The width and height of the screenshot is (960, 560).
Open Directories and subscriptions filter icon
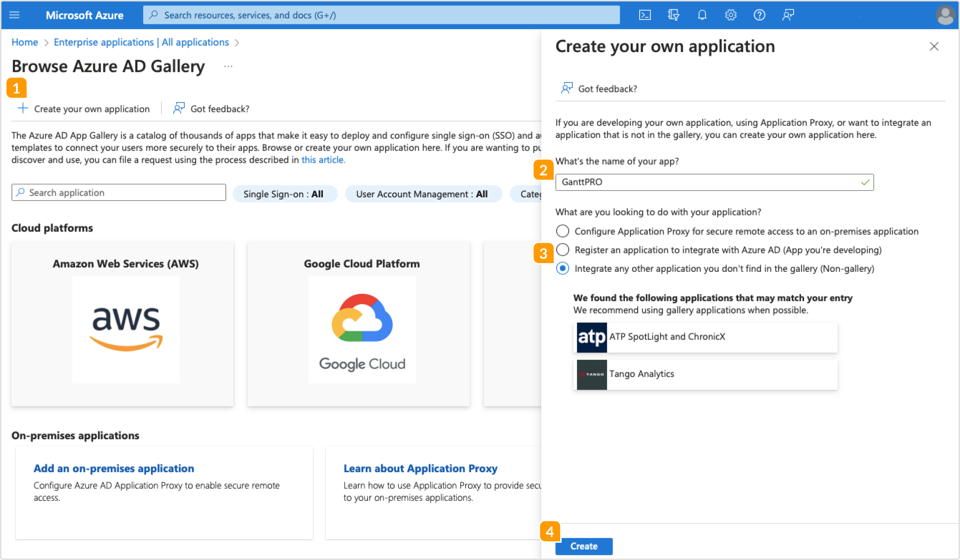tap(673, 15)
